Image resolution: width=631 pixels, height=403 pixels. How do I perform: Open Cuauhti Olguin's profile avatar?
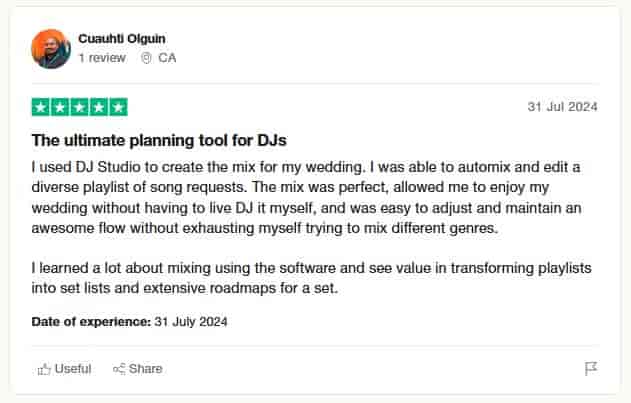tap(51, 48)
